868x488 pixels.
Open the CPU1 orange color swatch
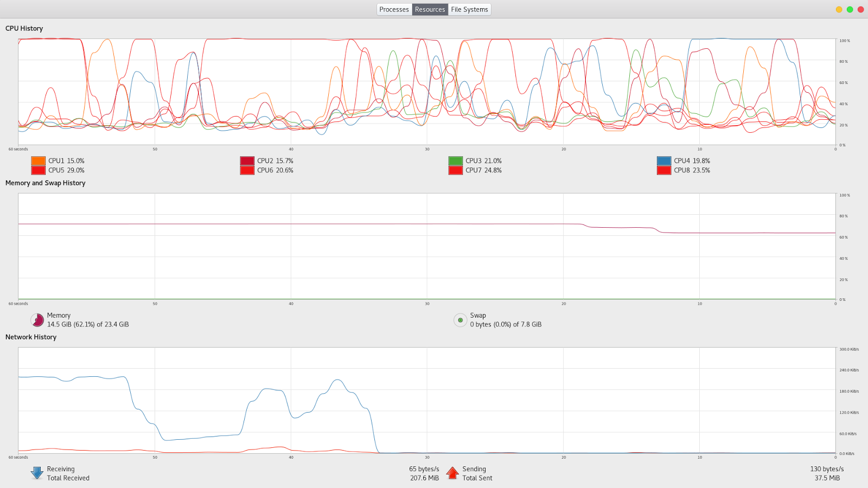tap(38, 160)
